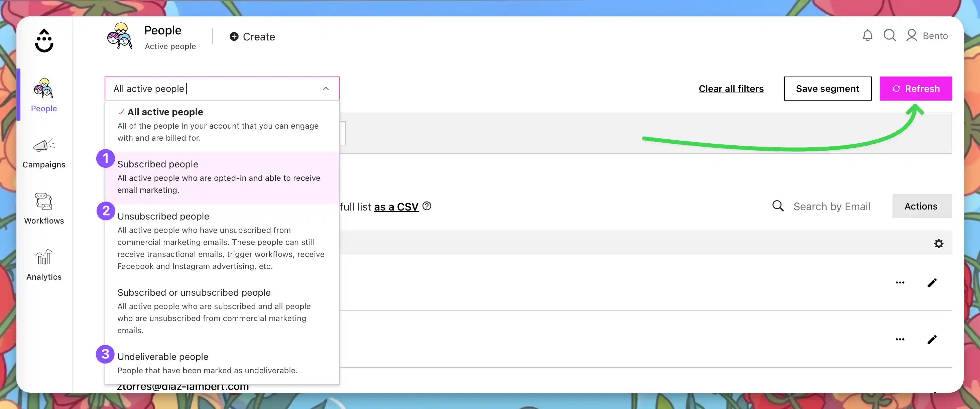980x409 pixels.
Task: Edit a contact via the pencil icon
Action: [x=932, y=283]
